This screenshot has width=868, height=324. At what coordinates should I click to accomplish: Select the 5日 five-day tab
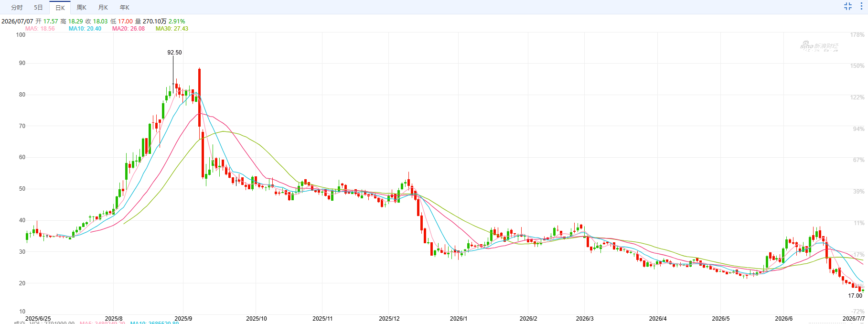tap(38, 8)
